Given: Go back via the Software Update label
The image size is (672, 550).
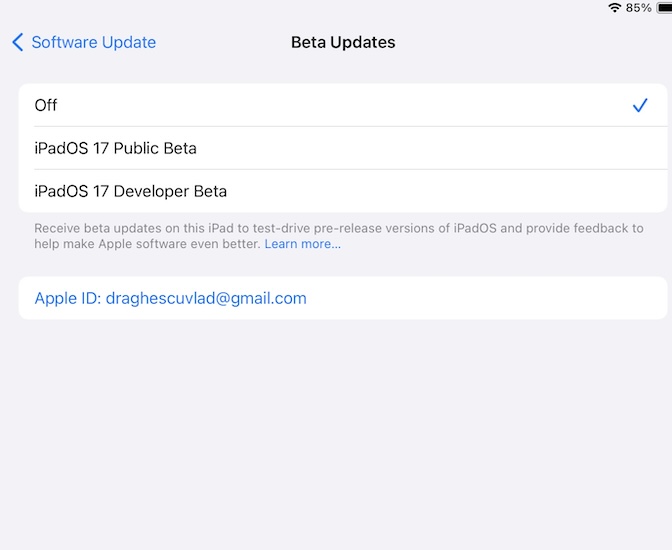Looking at the screenshot, I should click(x=93, y=42).
